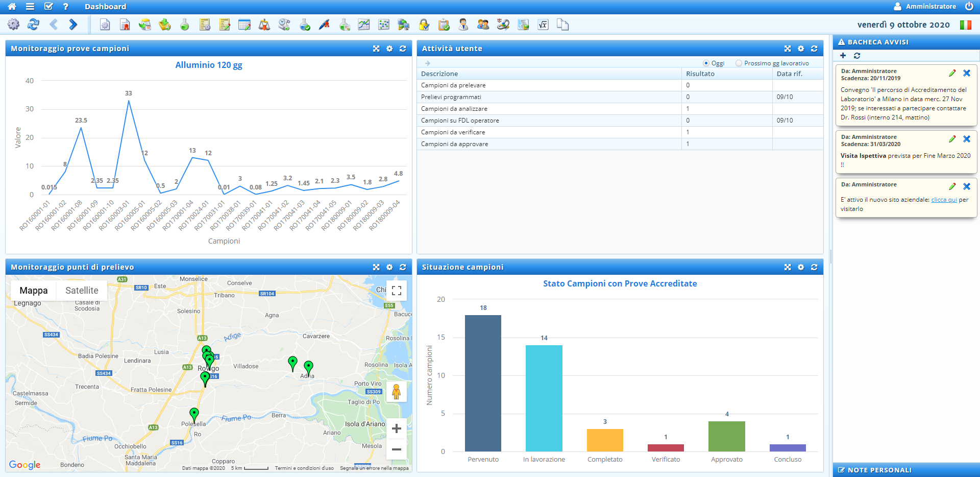Edit the Visita Ispettiva notice

pos(952,139)
